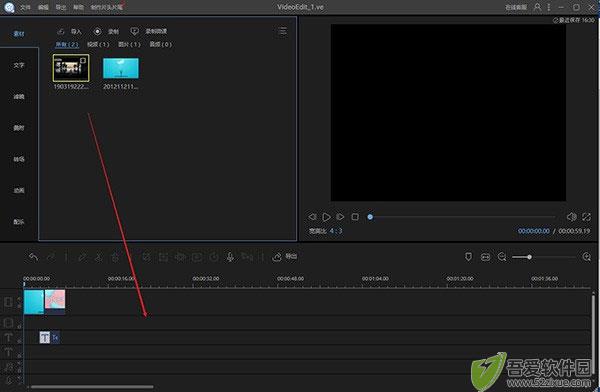Open the user account icon menu
This screenshot has height=392, width=600.
(x=537, y=7)
